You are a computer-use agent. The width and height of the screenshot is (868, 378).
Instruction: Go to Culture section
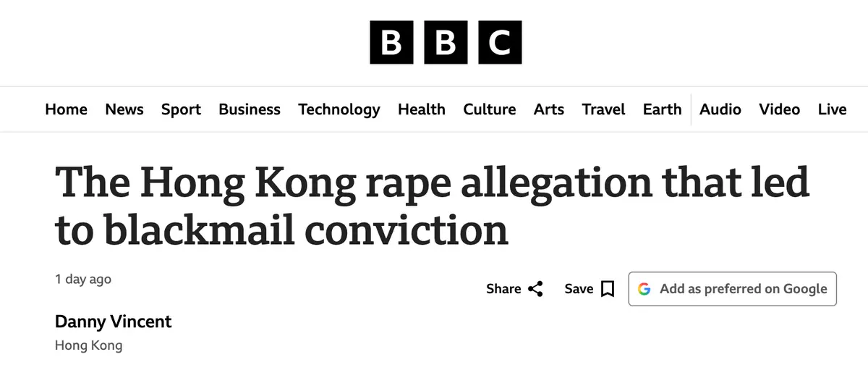pyautogui.click(x=490, y=109)
